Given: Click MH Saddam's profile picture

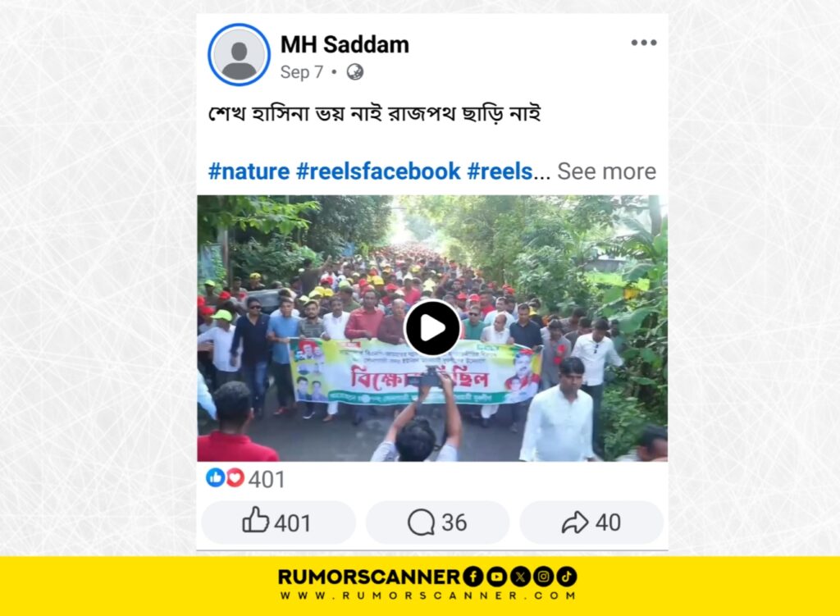Looking at the screenshot, I should point(239,55).
